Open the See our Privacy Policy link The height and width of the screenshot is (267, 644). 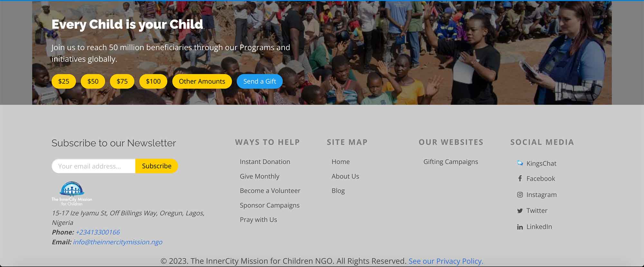click(x=446, y=261)
